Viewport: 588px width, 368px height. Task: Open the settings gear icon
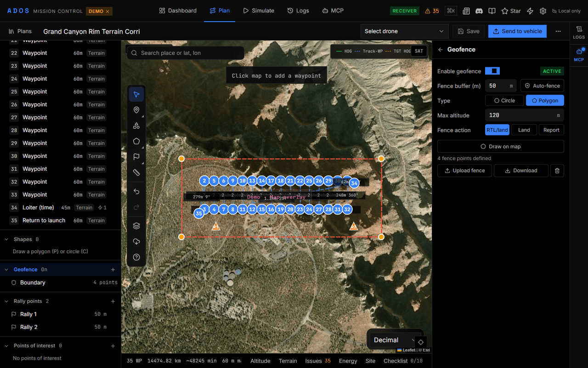(543, 11)
